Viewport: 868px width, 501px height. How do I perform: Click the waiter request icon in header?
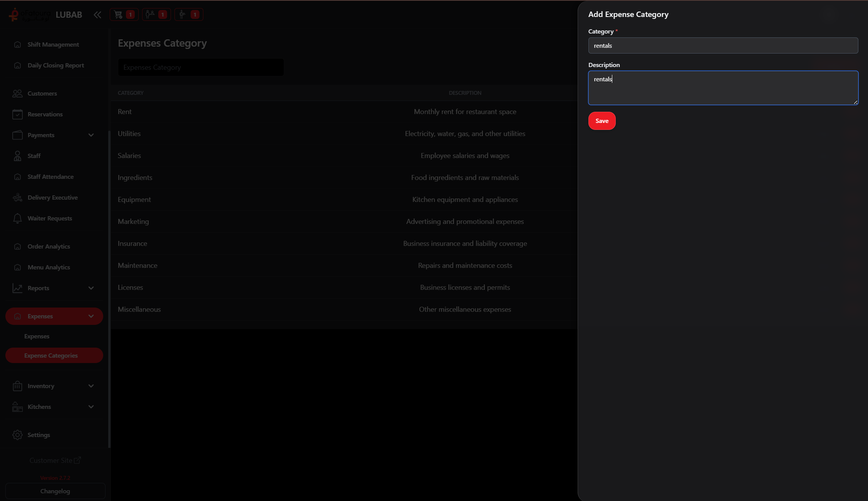pos(183,15)
